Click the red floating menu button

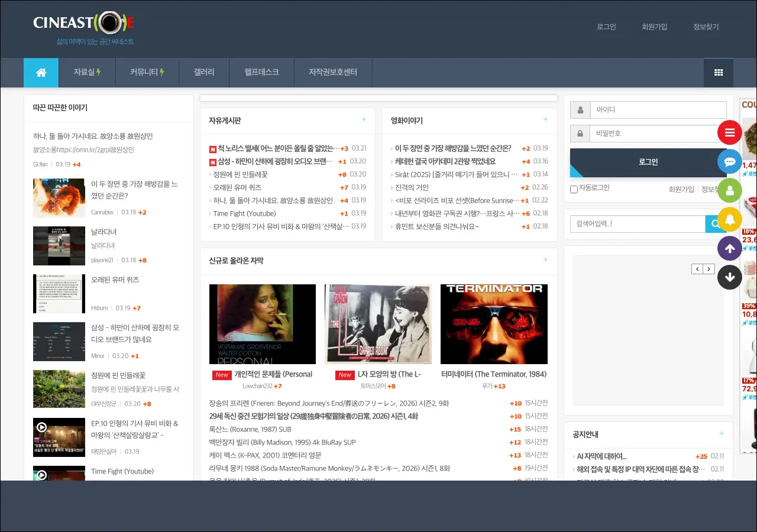point(729,133)
